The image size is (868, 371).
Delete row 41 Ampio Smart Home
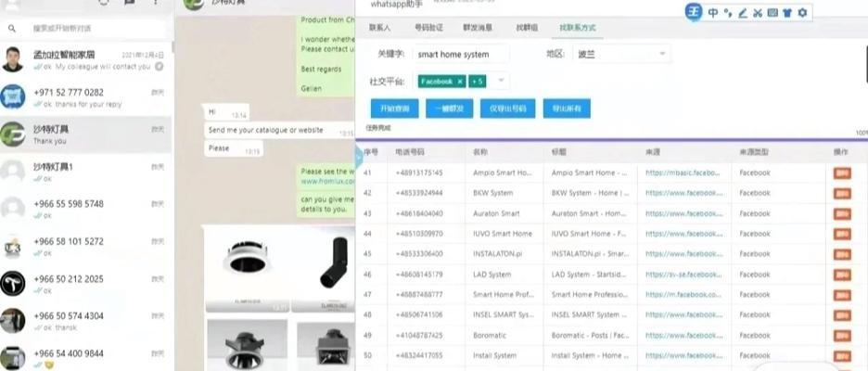click(842, 173)
